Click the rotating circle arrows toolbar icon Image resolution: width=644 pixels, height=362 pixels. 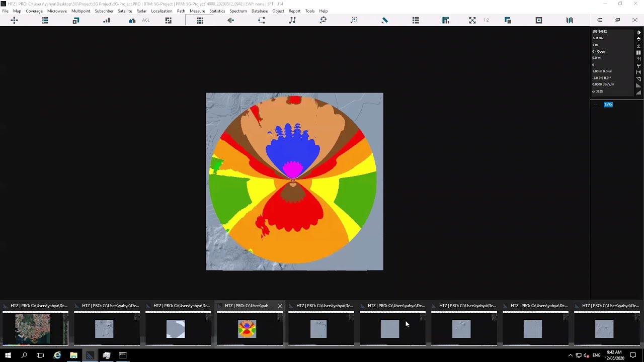click(x=323, y=20)
